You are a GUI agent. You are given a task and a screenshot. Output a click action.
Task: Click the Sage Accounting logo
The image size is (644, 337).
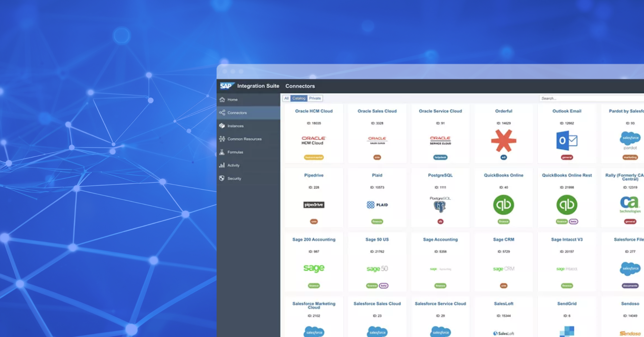[440, 269]
